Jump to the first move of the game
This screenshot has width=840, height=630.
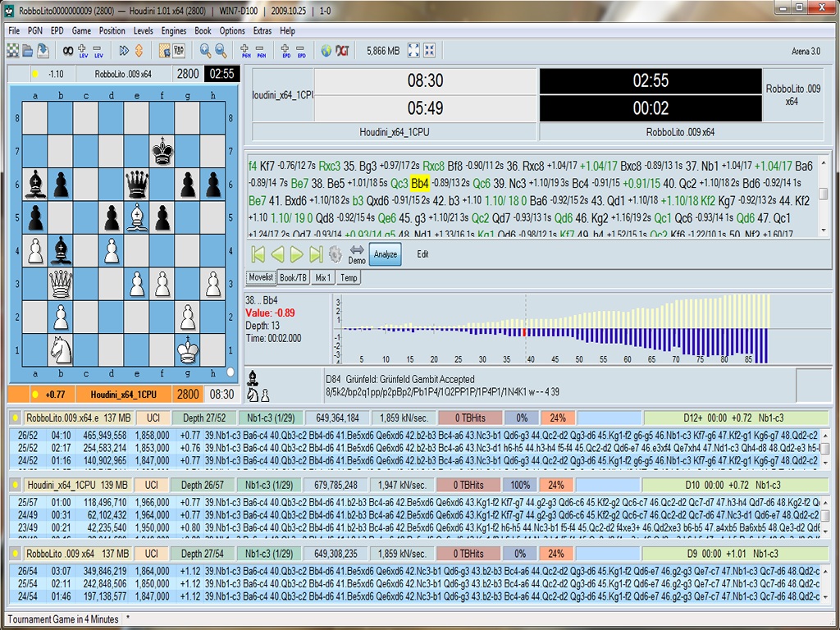pos(258,254)
